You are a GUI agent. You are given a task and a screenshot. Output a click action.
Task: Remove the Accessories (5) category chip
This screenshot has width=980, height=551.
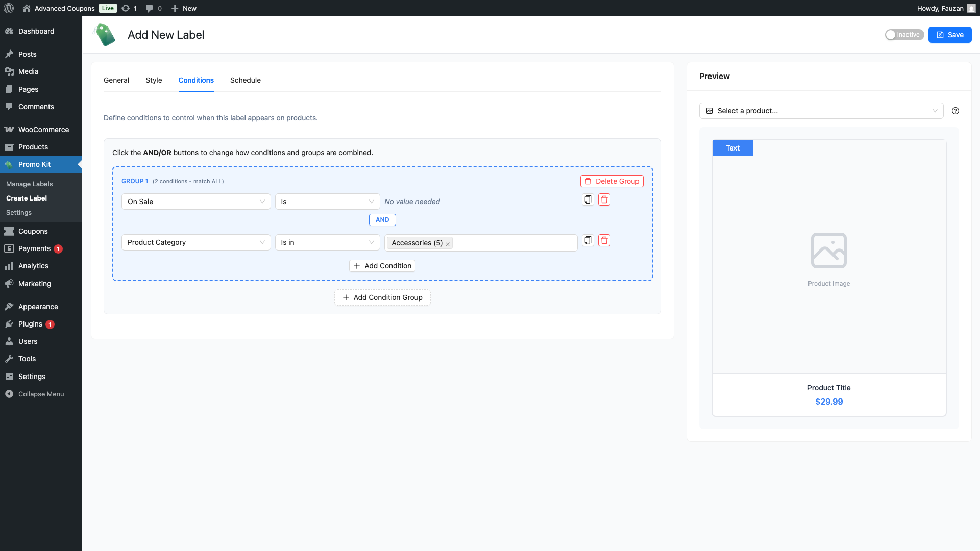click(x=448, y=243)
